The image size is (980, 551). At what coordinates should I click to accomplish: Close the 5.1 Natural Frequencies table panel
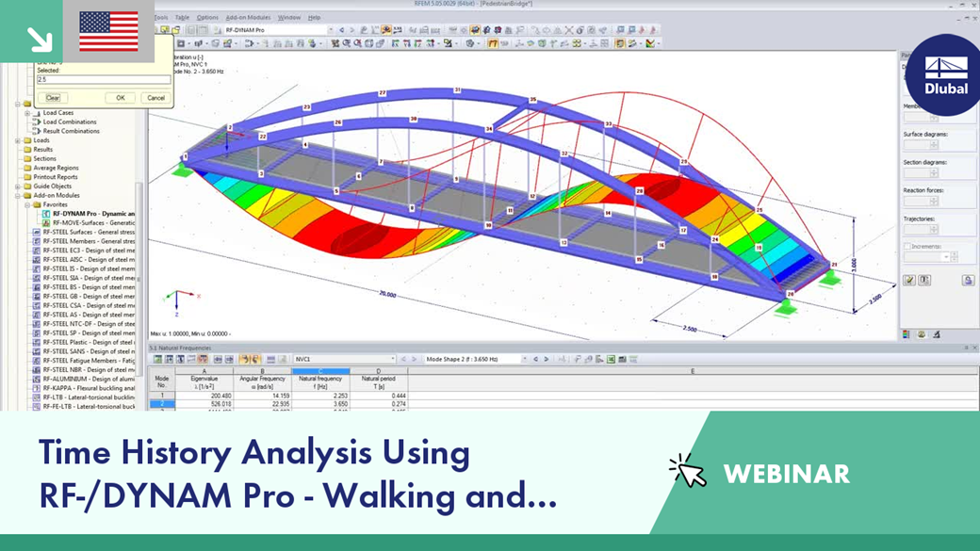click(974, 348)
